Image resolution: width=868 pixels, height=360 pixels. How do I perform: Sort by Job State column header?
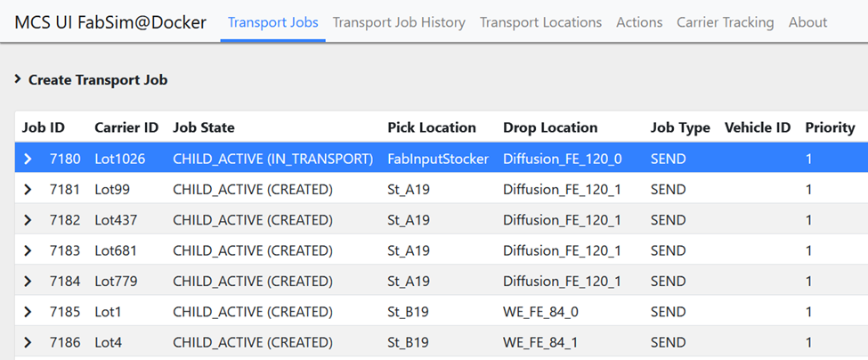click(x=204, y=127)
